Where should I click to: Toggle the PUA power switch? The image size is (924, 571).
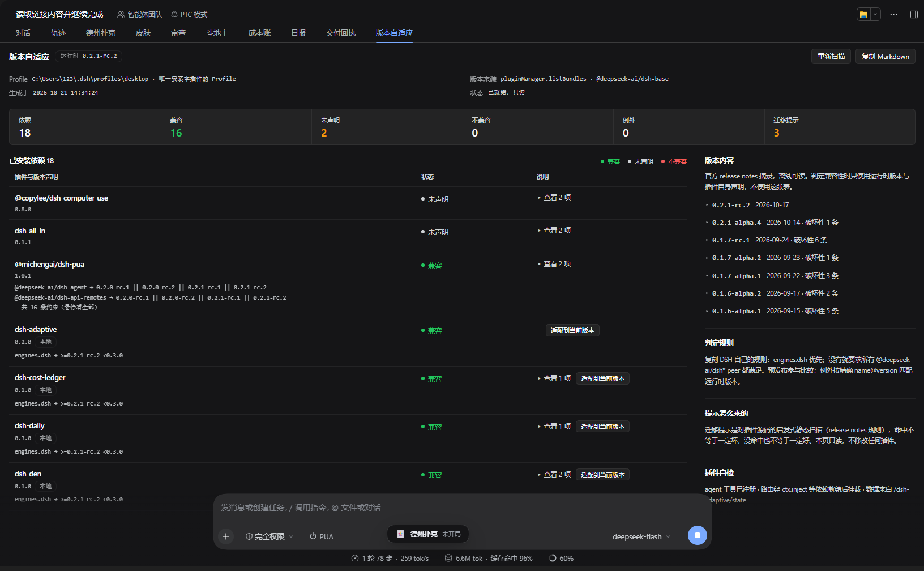click(x=321, y=536)
